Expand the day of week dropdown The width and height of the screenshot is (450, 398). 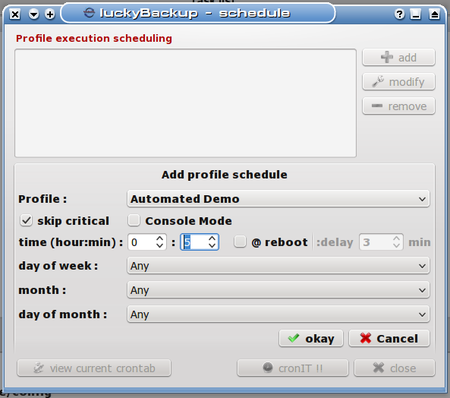tap(278, 266)
